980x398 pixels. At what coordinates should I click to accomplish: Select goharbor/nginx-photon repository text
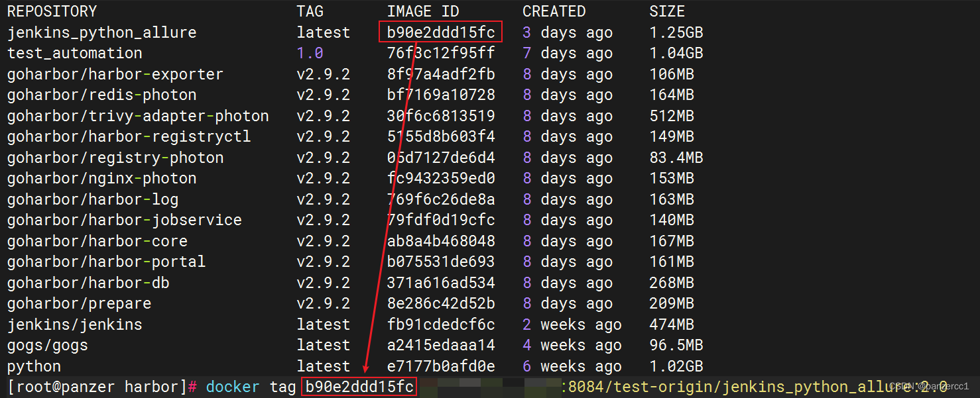pyautogui.click(x=101, y=178)
